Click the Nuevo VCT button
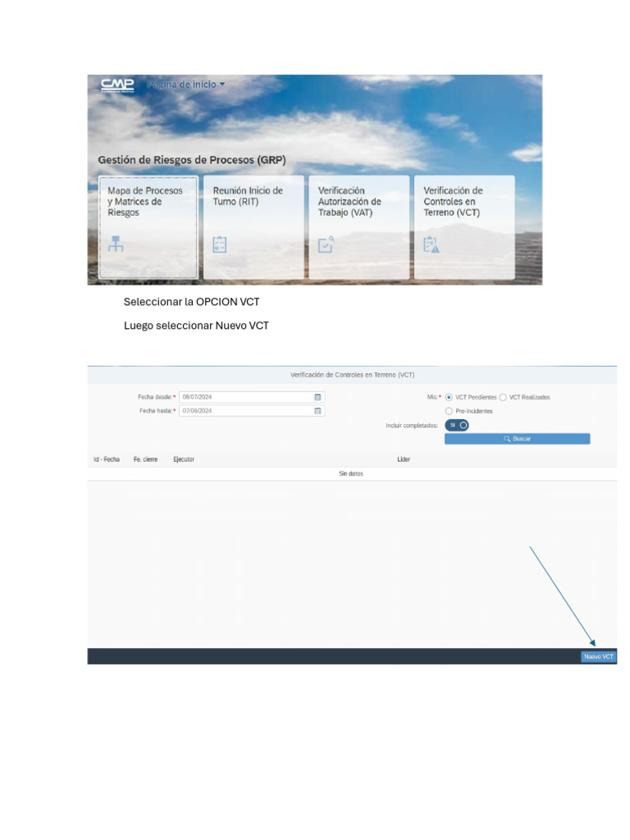This screenshot has width=630, height=840. (598, 656)
